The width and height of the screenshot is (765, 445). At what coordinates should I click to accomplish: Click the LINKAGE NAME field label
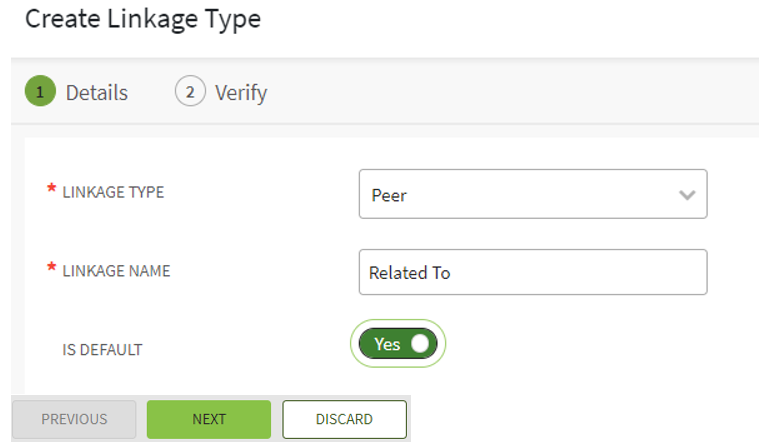pyautogui.click(x=116, y=271)
